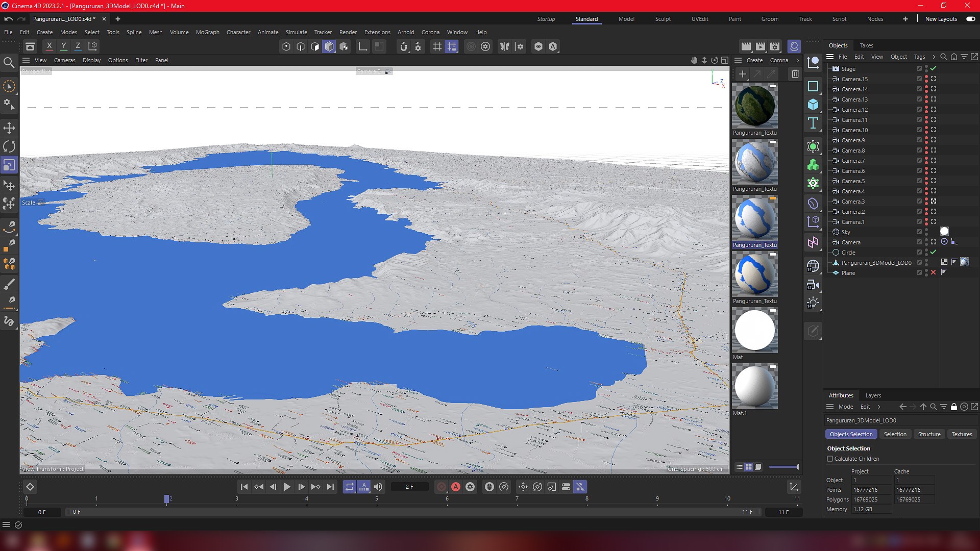Enable Autokeying red A button

[456, 487]
